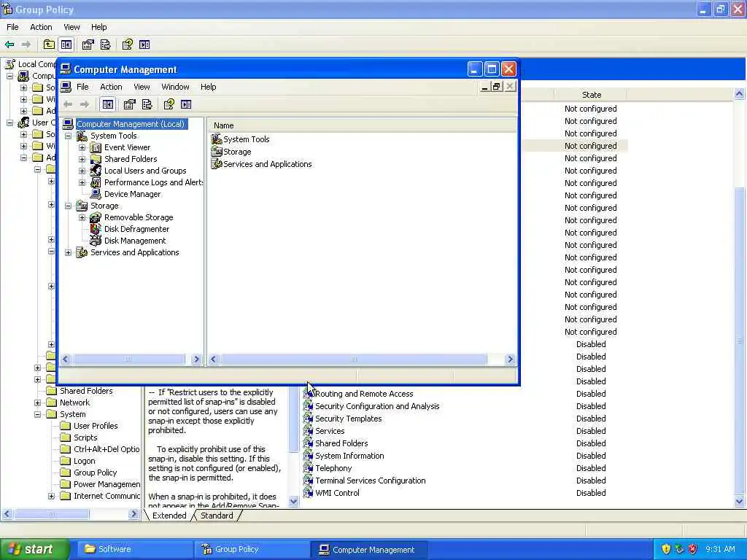
Task: Click scroll right arrow in Computer Management tree pane
Action: tap(196, 359)
